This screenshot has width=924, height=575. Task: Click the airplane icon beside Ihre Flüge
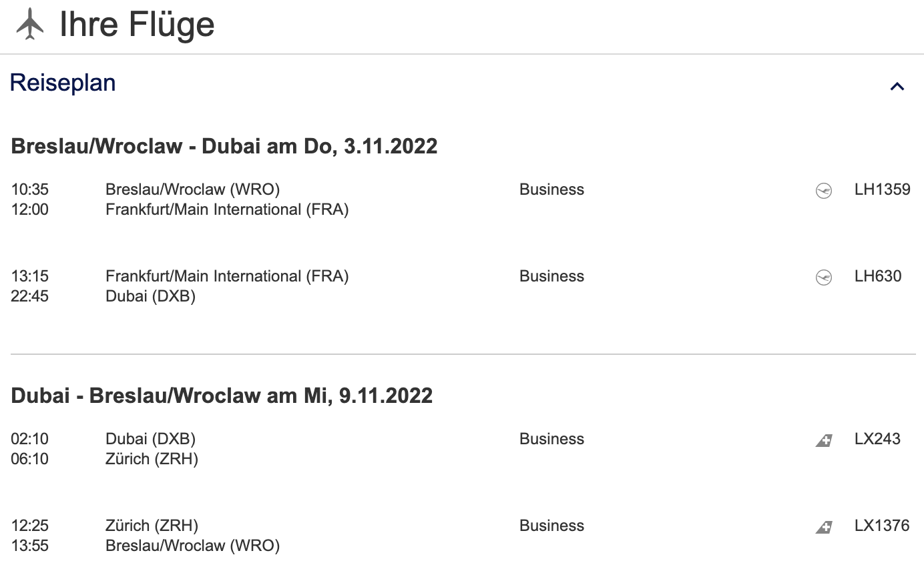[x=29, y=25]
